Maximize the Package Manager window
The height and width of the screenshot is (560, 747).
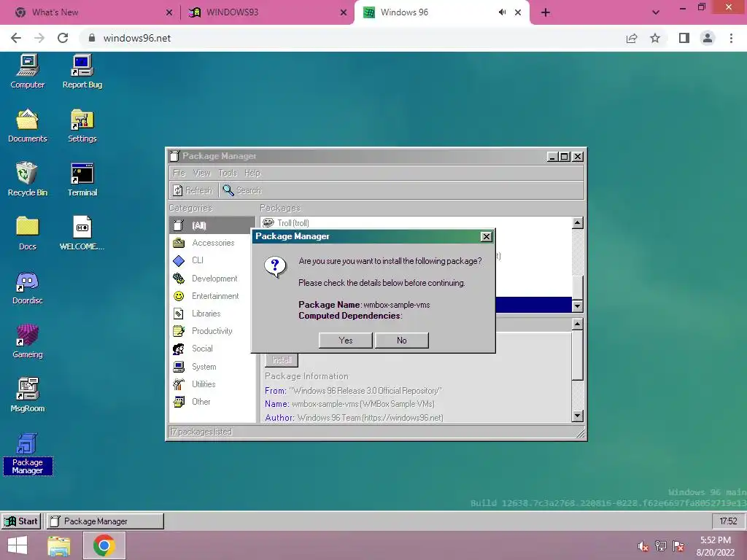(x=565, y=157)
